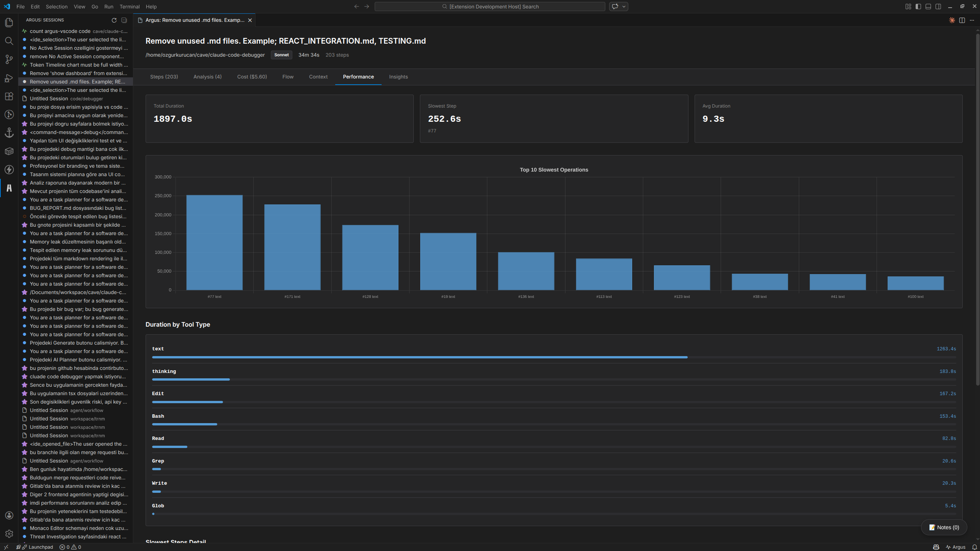Open the More Actions ellipsis menu

pos(972,20)
